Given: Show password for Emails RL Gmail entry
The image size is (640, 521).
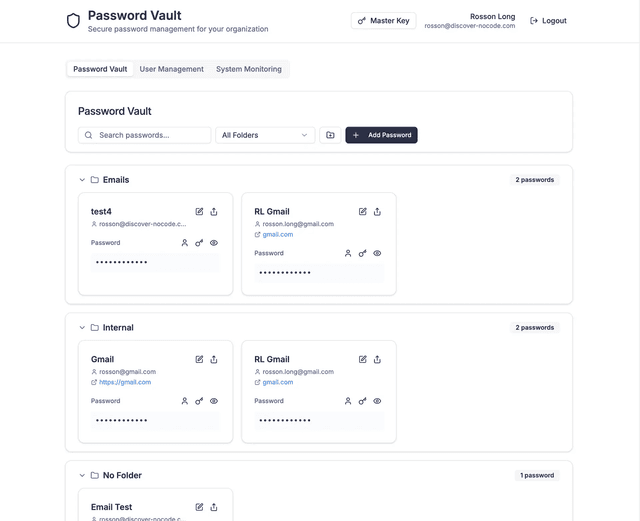Looking at the screenshot, I should coord(377,253).
